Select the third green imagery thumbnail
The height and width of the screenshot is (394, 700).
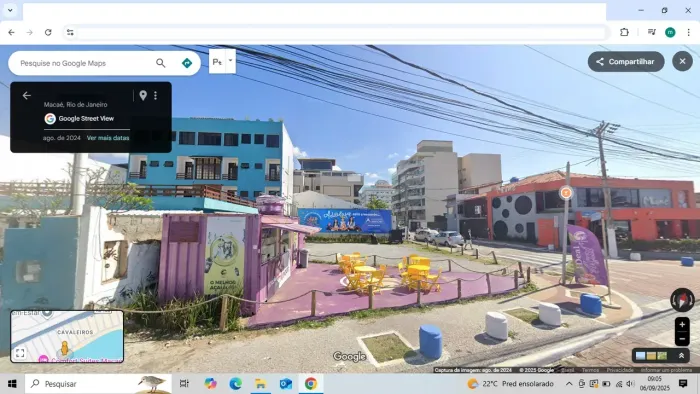[662, 356]
